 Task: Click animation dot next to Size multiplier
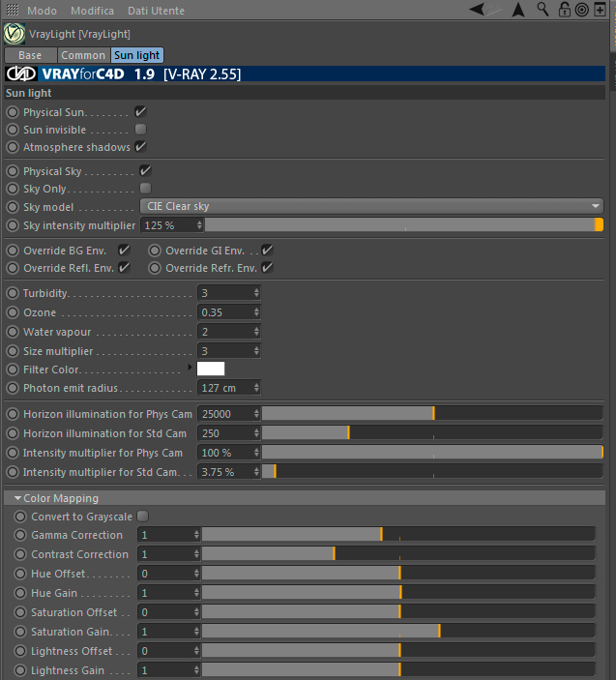tap(13, 351)
